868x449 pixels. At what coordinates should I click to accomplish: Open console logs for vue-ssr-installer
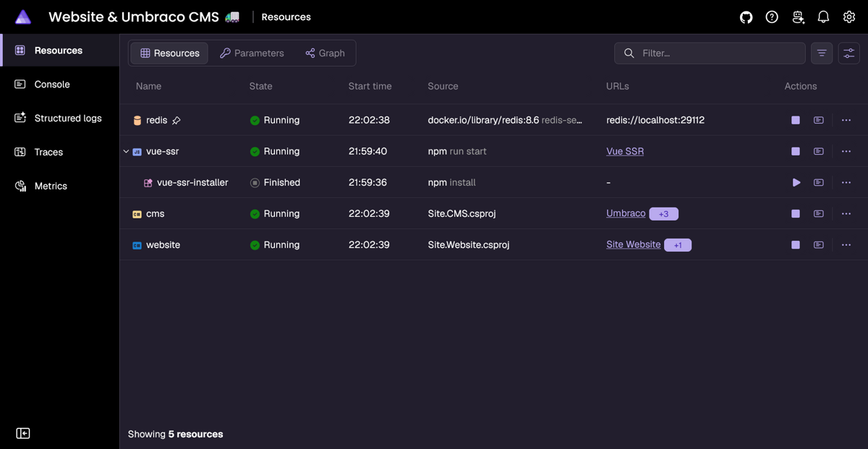click(819, 182)
